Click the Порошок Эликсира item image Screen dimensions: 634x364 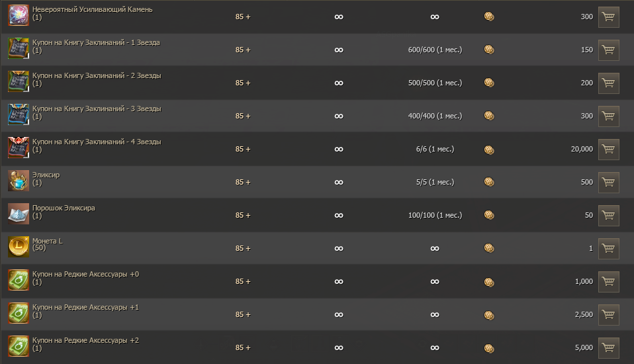tap(18, 214)
